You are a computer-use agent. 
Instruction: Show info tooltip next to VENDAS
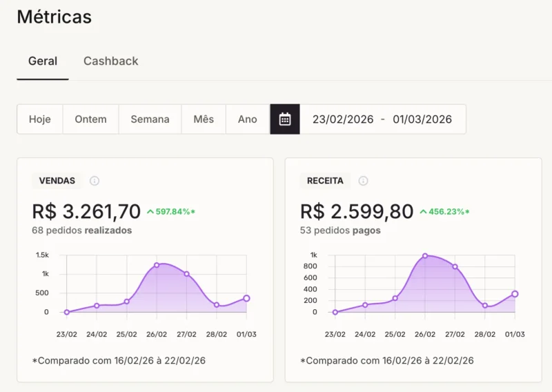95,181
